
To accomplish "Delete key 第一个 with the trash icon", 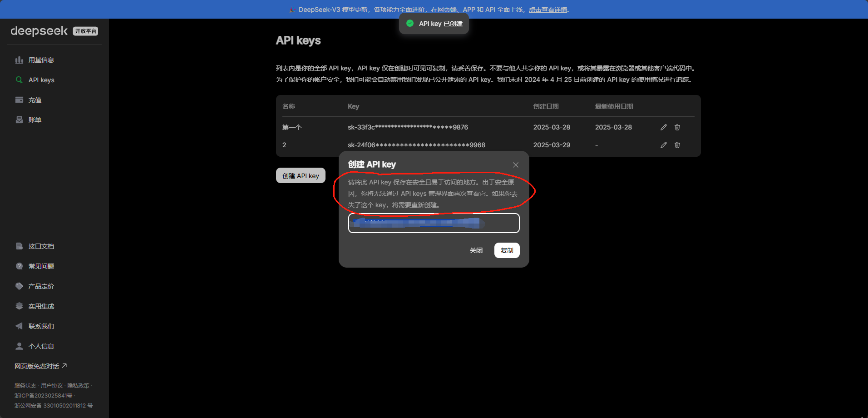I will pos(677,127).
